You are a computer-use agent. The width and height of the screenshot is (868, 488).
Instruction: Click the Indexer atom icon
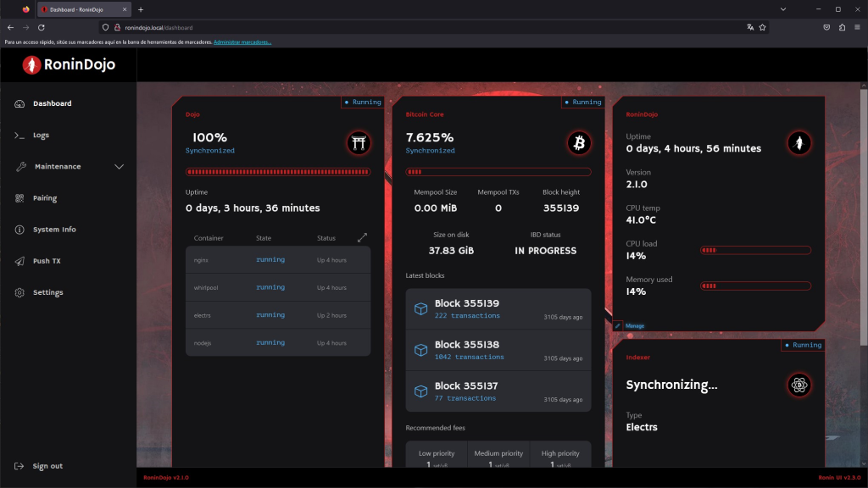pyautogui.click(x=798, y=385)
